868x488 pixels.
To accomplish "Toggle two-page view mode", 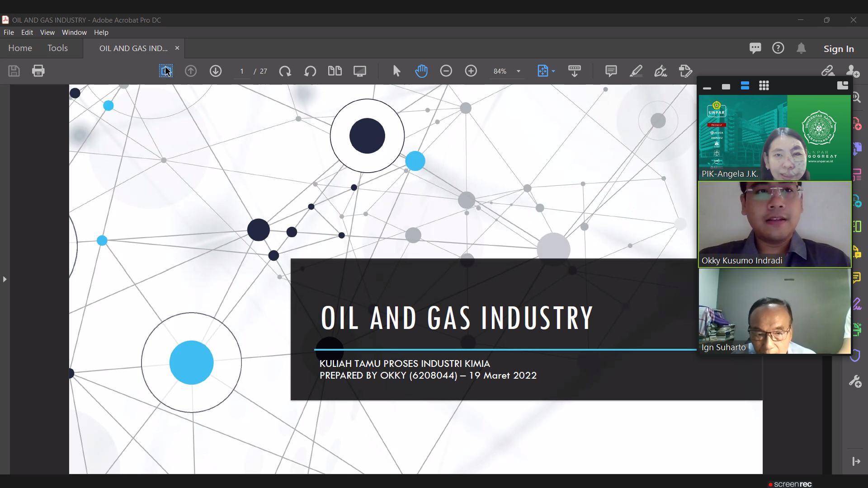I will [x=335, y=71].
